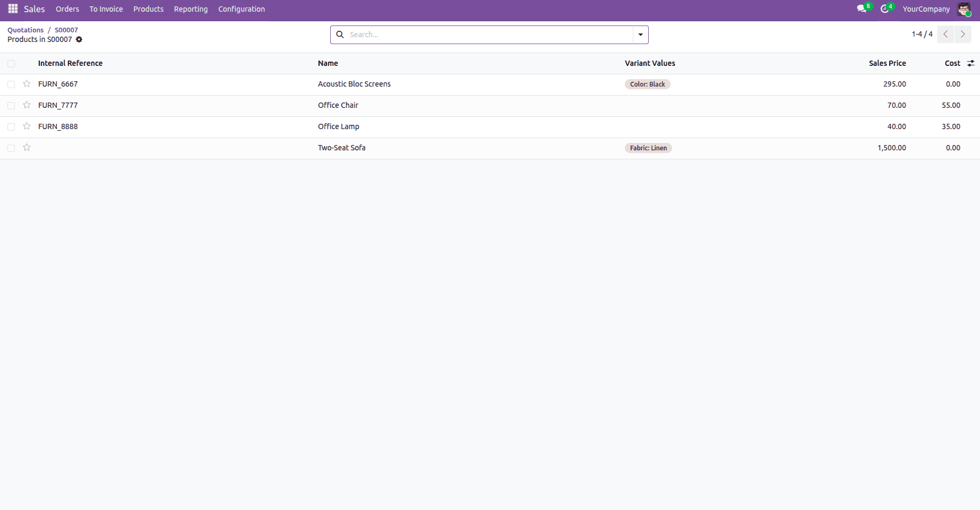Screen dimensions: 980x510
Task: Open the Acoustic Bloc Screens product
Action: click(x=354, y=84)
